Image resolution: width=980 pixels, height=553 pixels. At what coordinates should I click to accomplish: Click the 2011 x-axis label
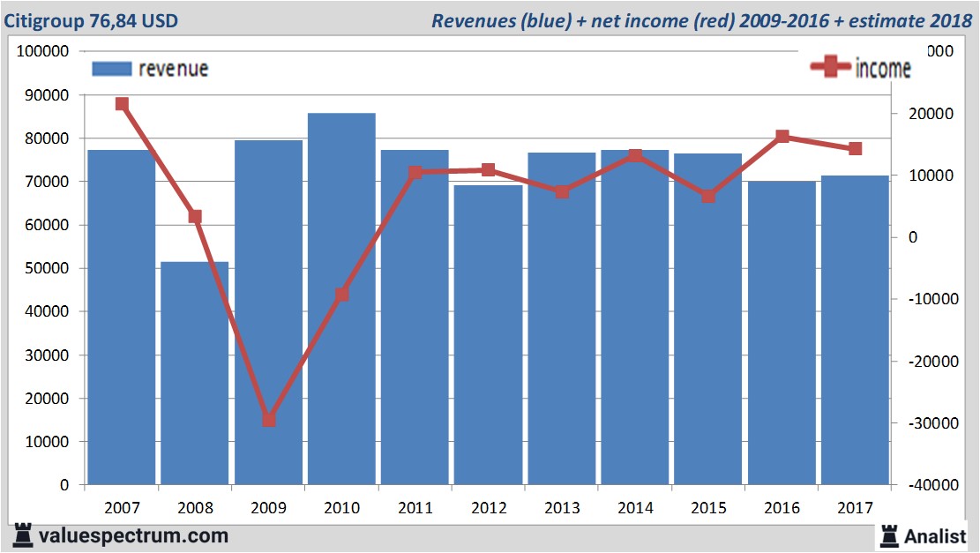point(415,507)
